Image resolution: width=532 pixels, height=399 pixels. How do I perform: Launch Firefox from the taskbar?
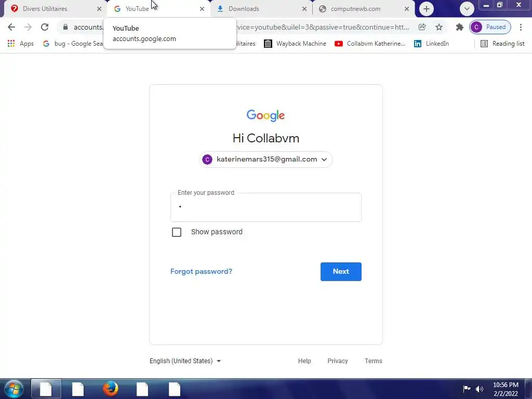(111, 389)
